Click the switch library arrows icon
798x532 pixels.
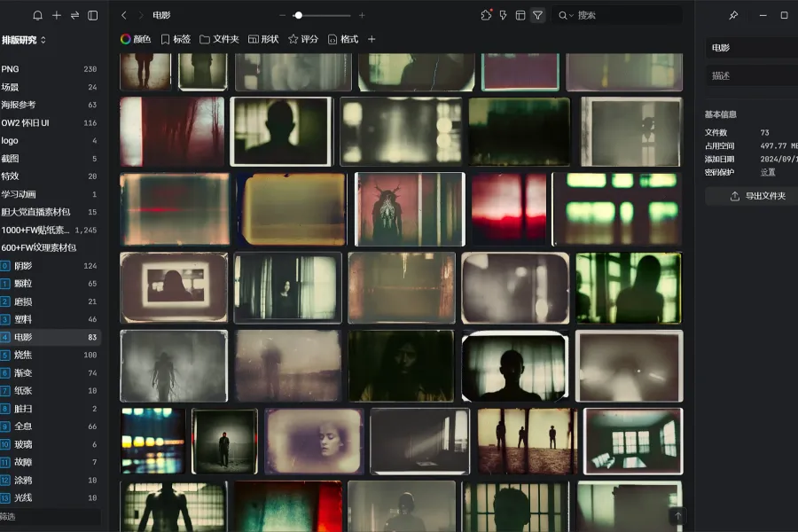point(74,15)
